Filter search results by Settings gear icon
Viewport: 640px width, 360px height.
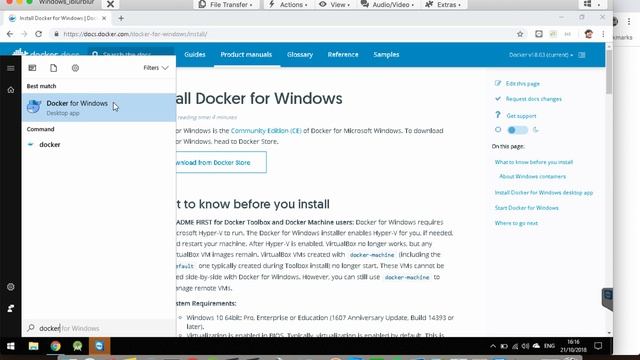75,68
